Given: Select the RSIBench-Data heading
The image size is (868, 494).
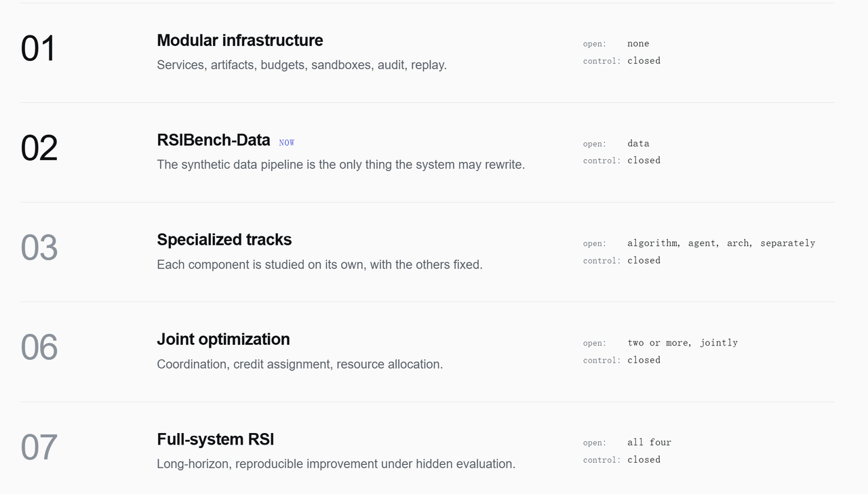Looking at the screenshot, I should [214, 140].
